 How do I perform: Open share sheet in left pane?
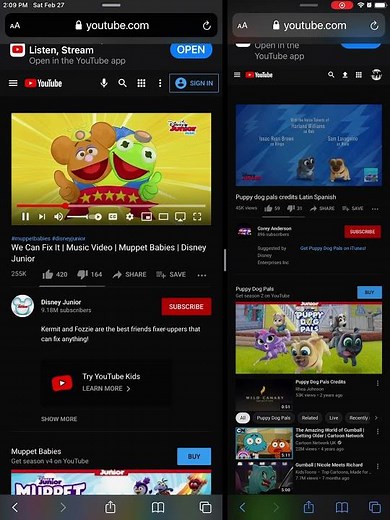point(110,507)
